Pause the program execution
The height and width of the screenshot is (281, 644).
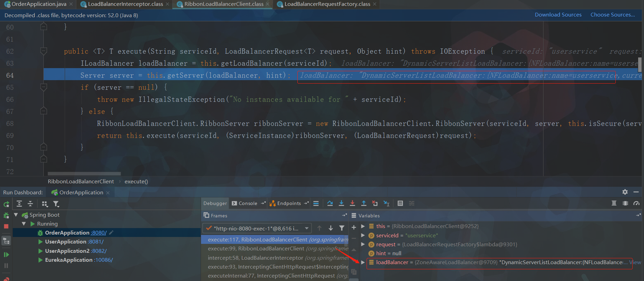tap(6, 266)
